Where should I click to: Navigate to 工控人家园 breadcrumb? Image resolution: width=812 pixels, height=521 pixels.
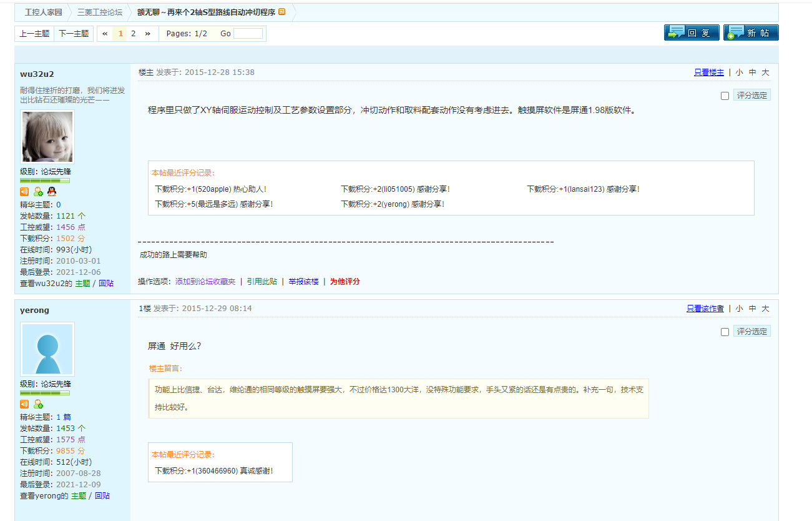click(x=43, y=12)
